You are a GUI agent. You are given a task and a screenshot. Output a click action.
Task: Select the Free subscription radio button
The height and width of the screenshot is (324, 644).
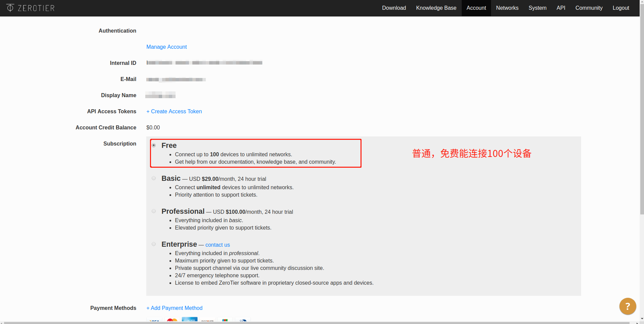point(154,145)
